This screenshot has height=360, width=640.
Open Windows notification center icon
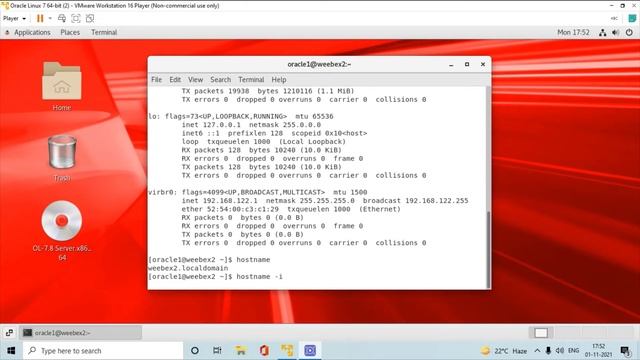[x=625, y=351]
